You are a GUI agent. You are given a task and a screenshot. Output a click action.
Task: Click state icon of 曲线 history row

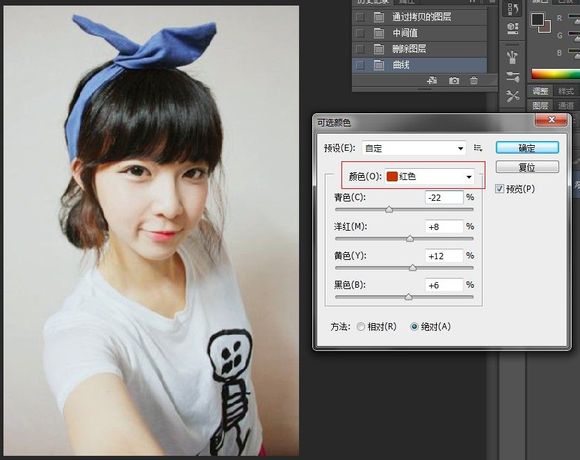pos(379,65)
